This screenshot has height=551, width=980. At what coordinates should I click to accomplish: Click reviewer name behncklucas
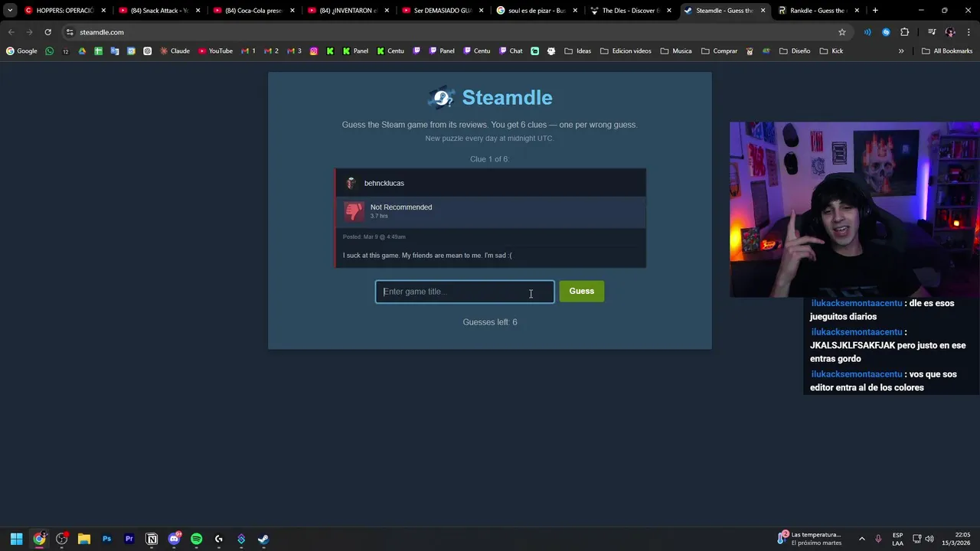click(x=384, y=183)
